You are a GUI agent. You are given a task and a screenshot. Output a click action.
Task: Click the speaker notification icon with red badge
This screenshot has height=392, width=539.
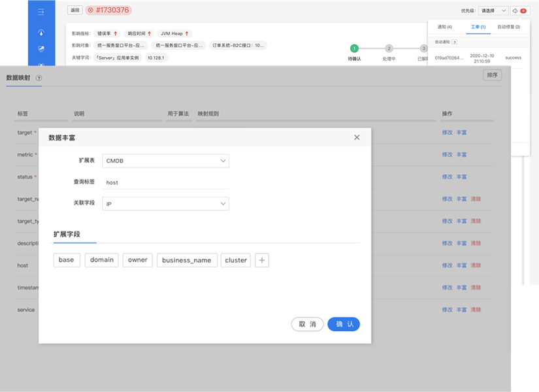coord(520,10)
